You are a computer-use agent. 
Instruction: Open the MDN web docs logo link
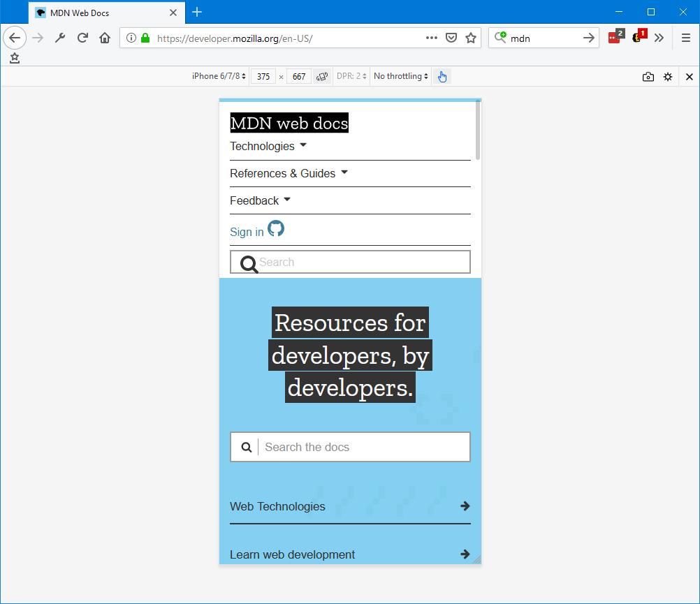click(x=289, y=123)
